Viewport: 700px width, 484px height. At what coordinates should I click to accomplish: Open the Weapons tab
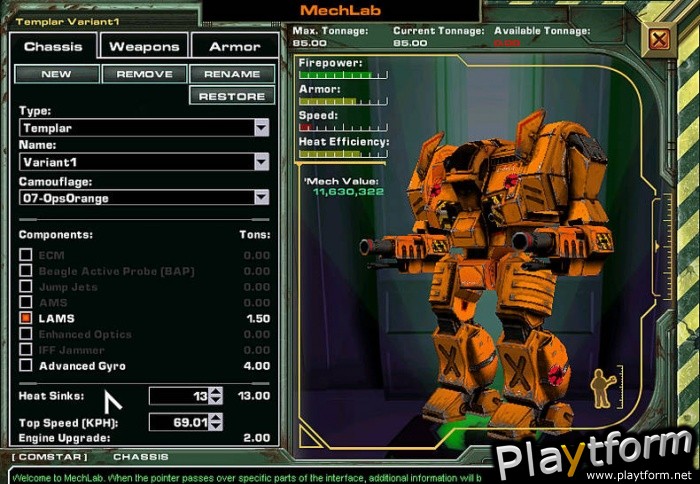tap(144, 46)
